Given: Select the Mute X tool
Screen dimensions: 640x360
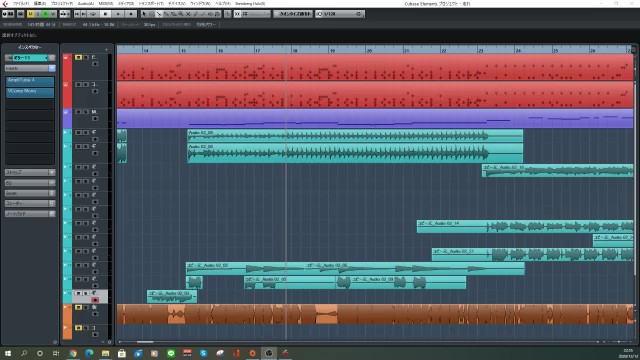Looking at the screenshot, I should 188,14.
